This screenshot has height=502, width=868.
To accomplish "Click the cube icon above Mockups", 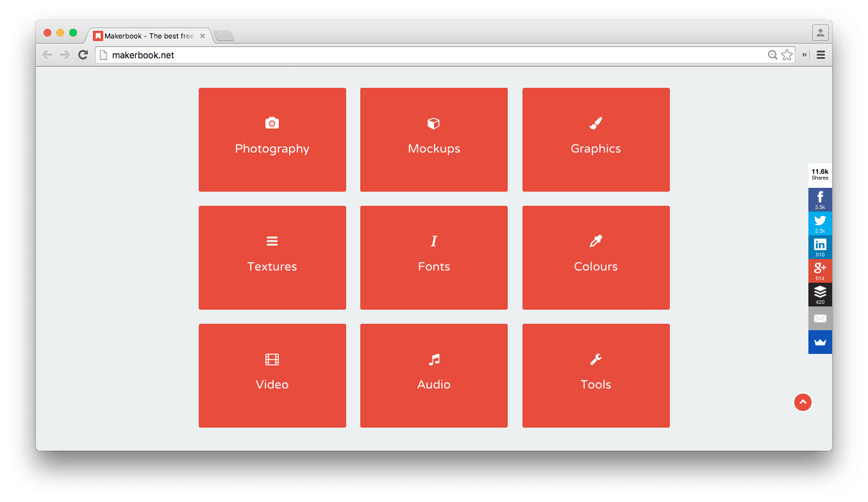I will point(433,123).
